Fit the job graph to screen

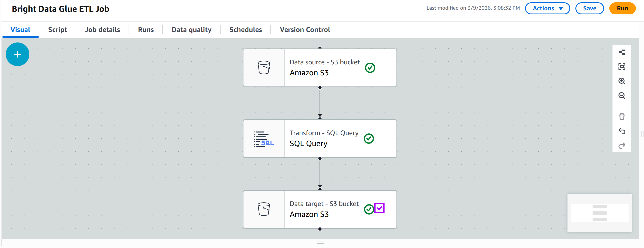tap(622, 66)
